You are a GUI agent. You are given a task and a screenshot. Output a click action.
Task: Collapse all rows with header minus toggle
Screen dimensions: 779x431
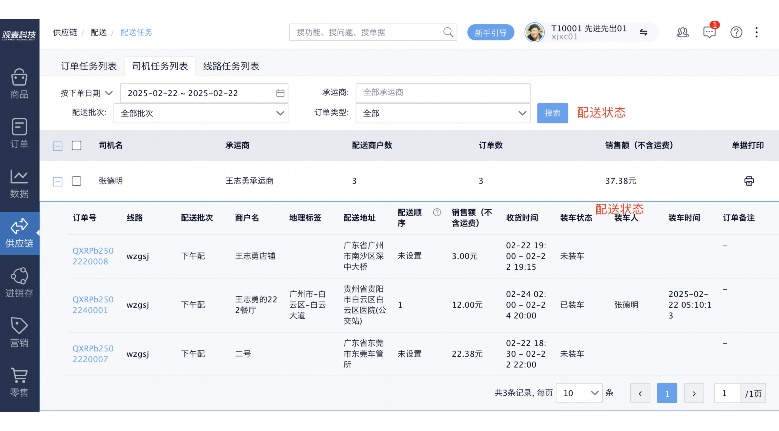[58, 146]
